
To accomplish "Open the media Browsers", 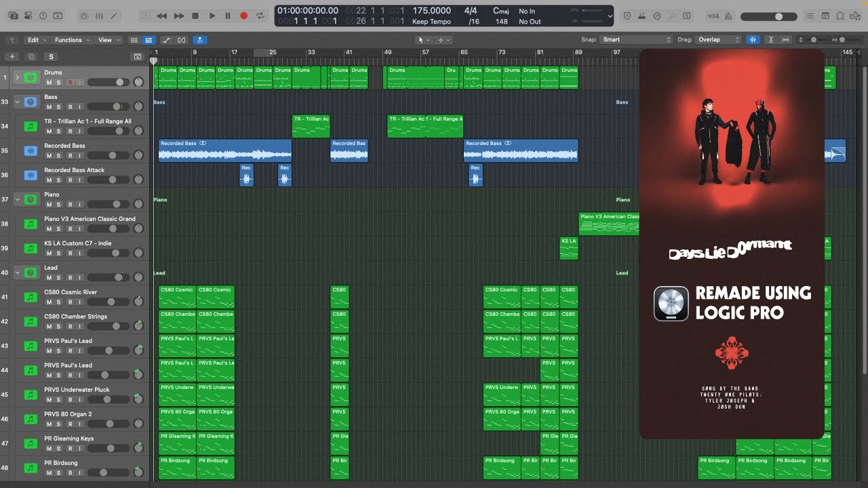I will [856, 16].
